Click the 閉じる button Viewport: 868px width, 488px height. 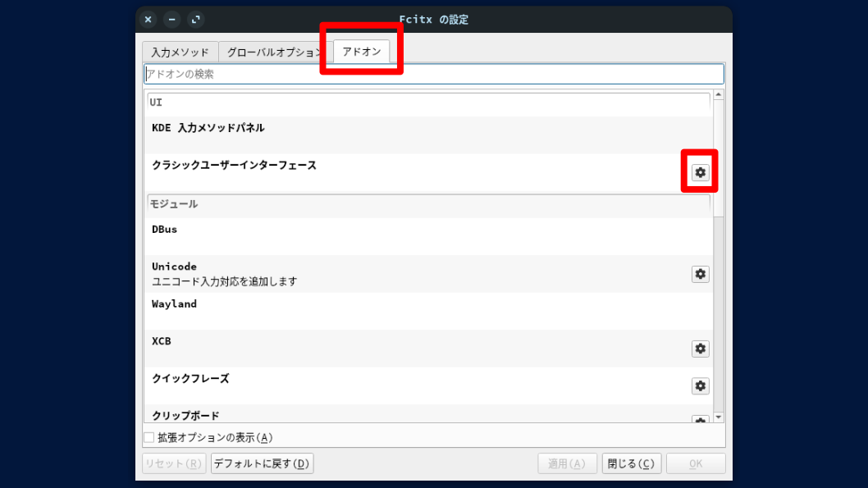(631, 463)
